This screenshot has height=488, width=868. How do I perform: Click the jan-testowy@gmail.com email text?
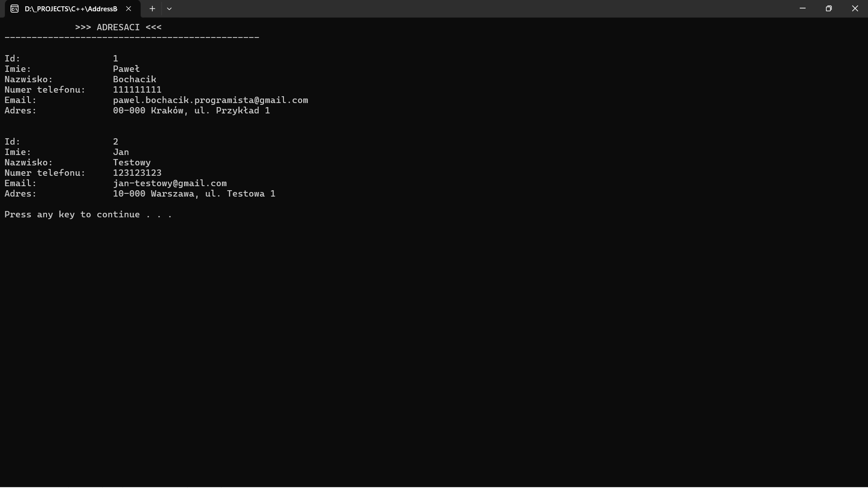[170, 183]
